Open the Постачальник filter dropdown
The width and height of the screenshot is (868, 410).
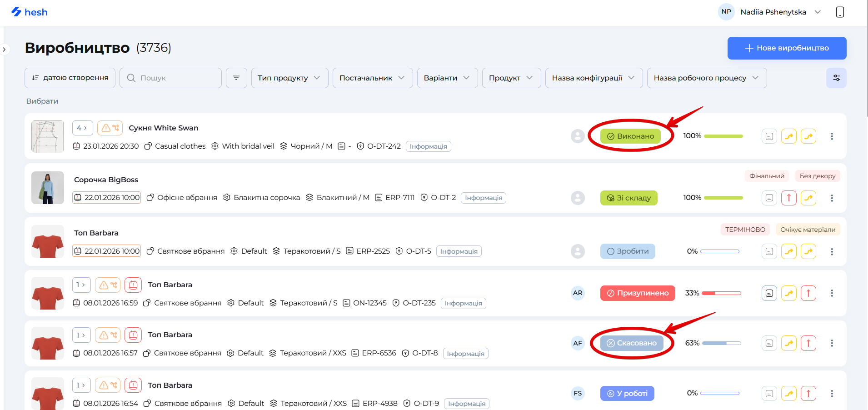coord(372,78)
